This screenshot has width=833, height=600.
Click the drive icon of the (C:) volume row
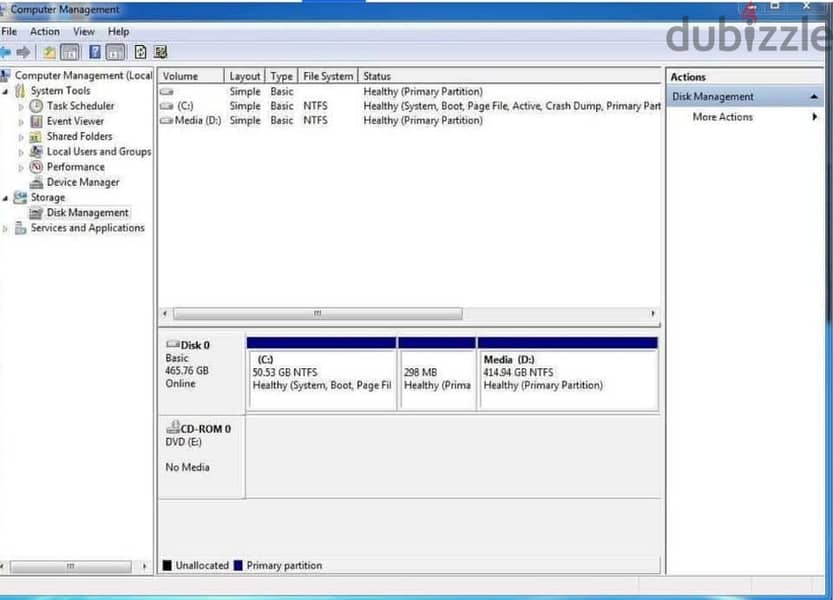(167, 106)
